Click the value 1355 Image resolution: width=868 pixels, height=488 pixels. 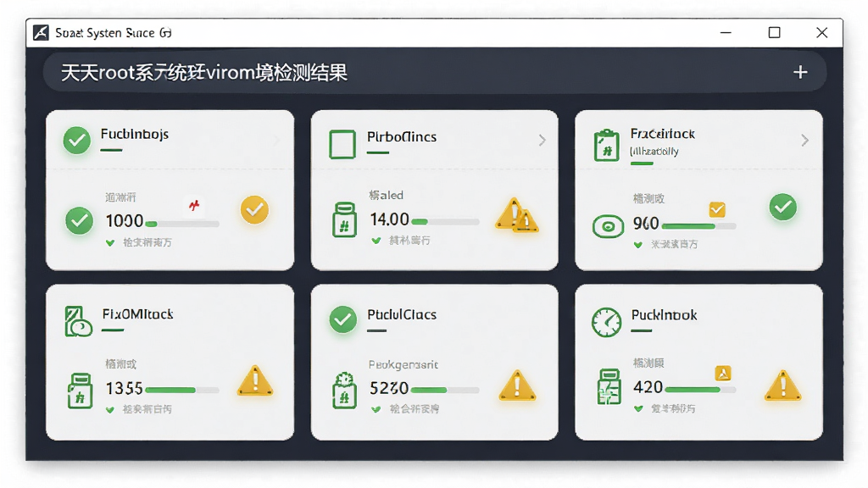[125, 388]
